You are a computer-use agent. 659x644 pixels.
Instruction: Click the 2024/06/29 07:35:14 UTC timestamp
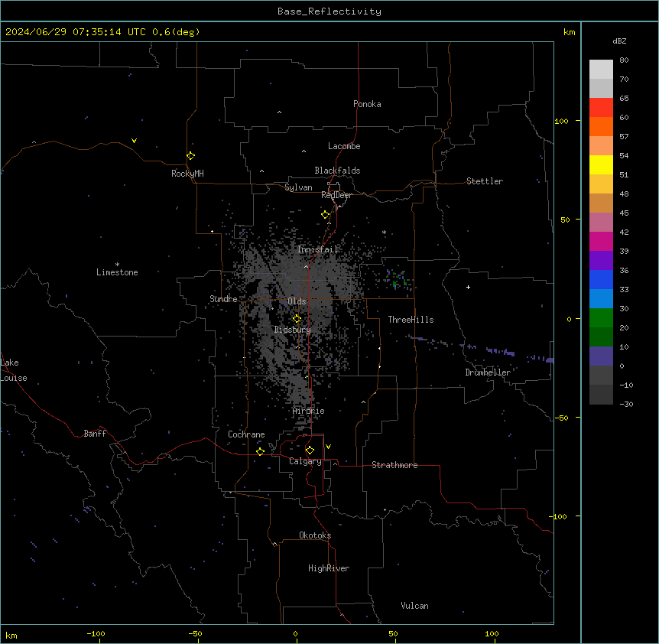click(76, 32)
